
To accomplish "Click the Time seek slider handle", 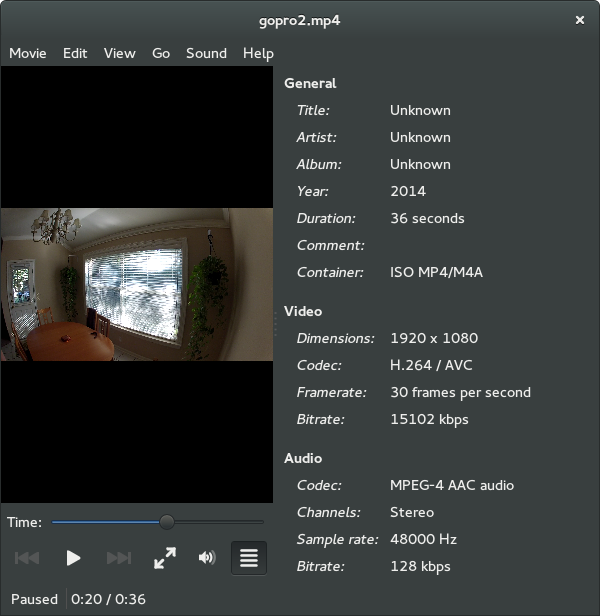I will click(x=167, y=522).
